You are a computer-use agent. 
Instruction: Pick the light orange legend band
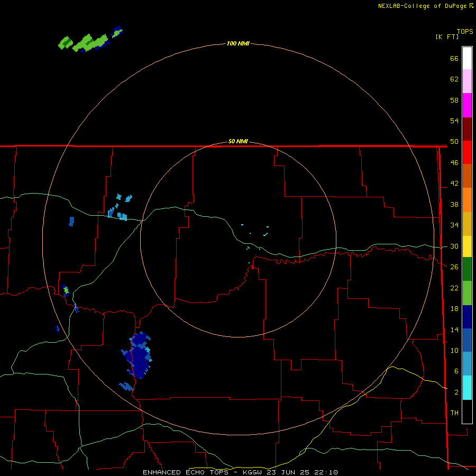[467, 200]
